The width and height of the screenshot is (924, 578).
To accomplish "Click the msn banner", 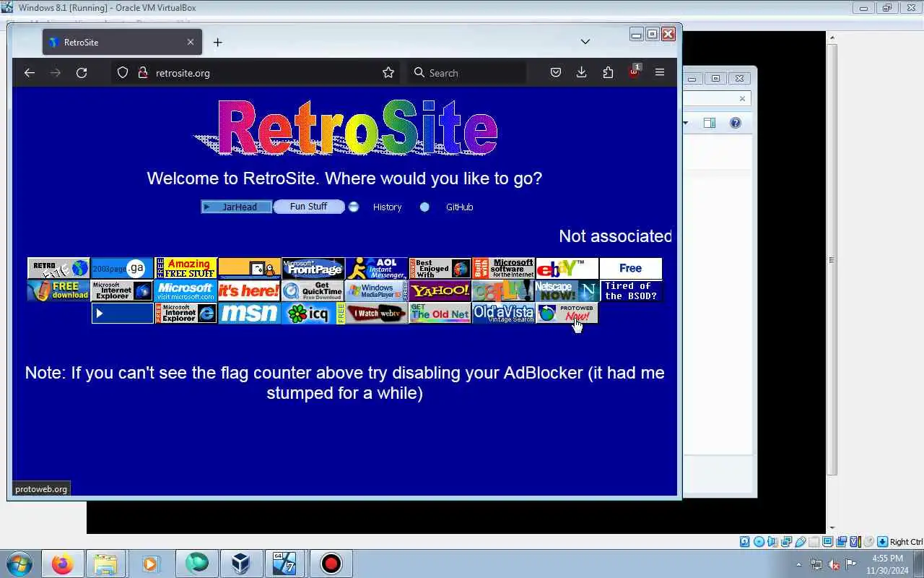I will [x=249, y=313].
